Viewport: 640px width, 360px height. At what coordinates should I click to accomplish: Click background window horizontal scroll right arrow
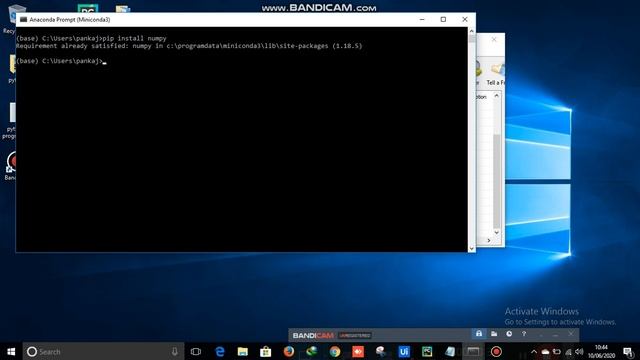tap(489, 240)
